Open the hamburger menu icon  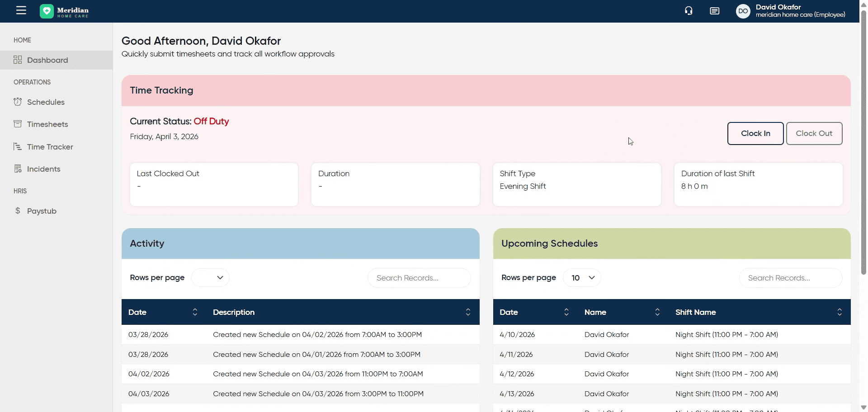(x=21, y=10)
